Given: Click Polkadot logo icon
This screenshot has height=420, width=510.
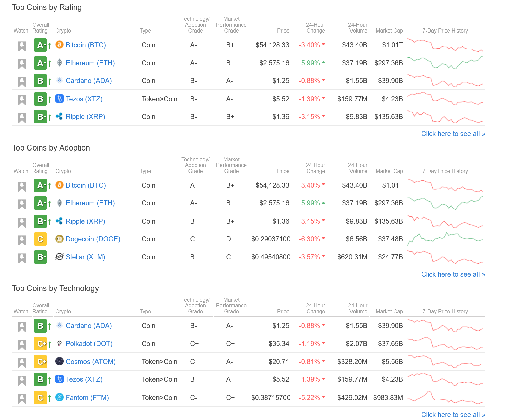Looking at the screenshot, I should 59,343.
